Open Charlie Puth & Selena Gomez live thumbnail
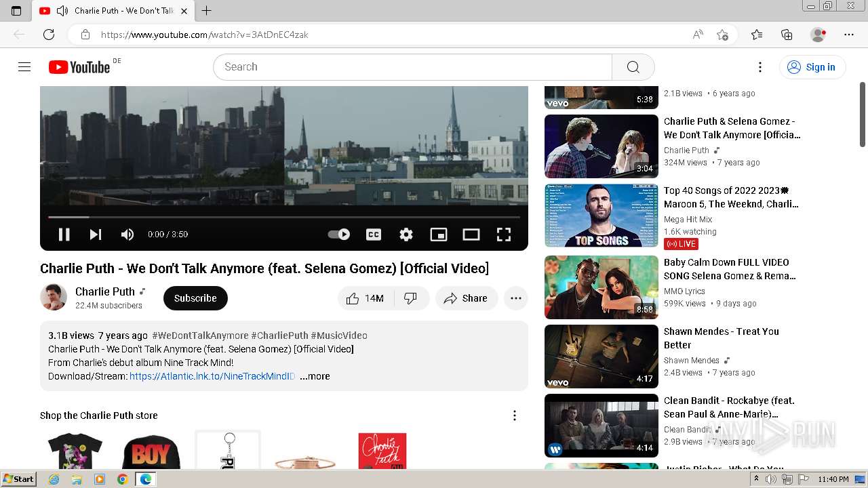 (x=601, y=146)
